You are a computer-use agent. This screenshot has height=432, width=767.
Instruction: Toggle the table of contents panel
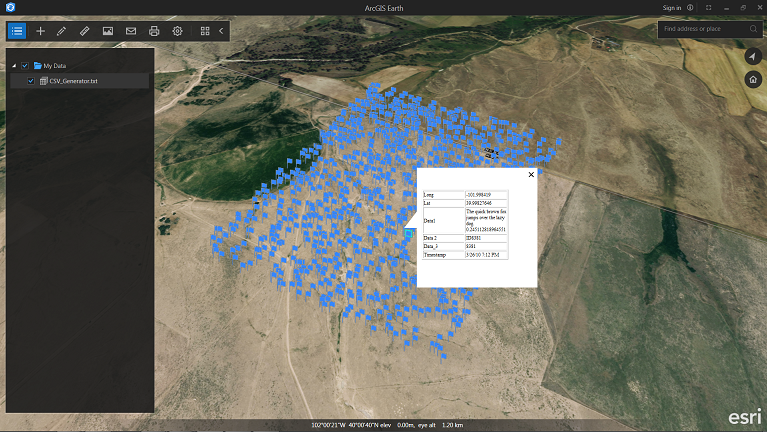(x=17, y=31)
